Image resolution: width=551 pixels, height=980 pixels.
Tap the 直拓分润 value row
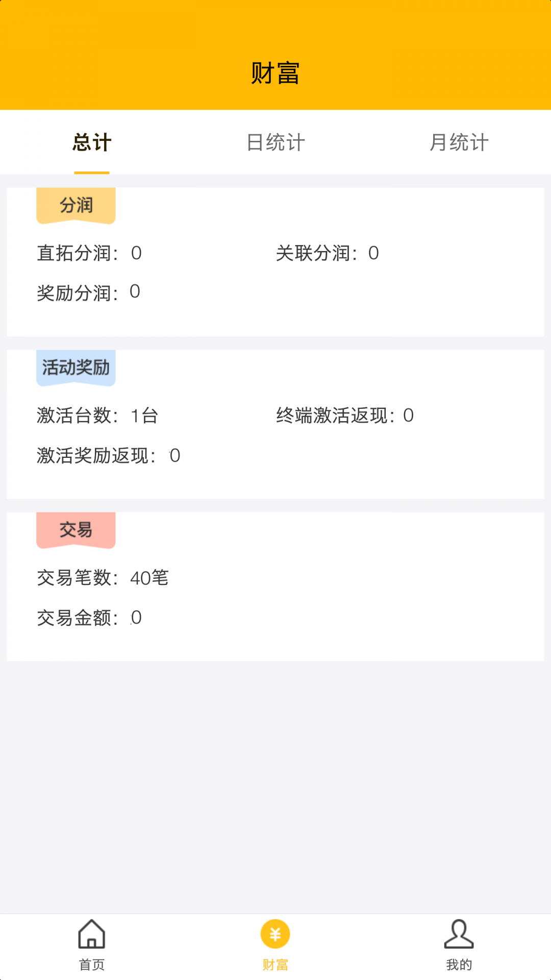89,253
